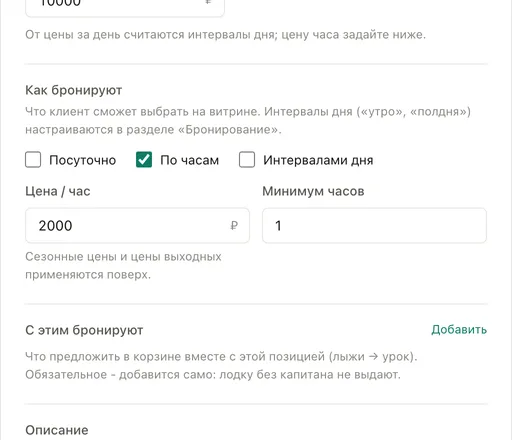Click the ruble icon in the hourly price field
This screenshot has width=512, height=440.
click(x=234, y=226)
